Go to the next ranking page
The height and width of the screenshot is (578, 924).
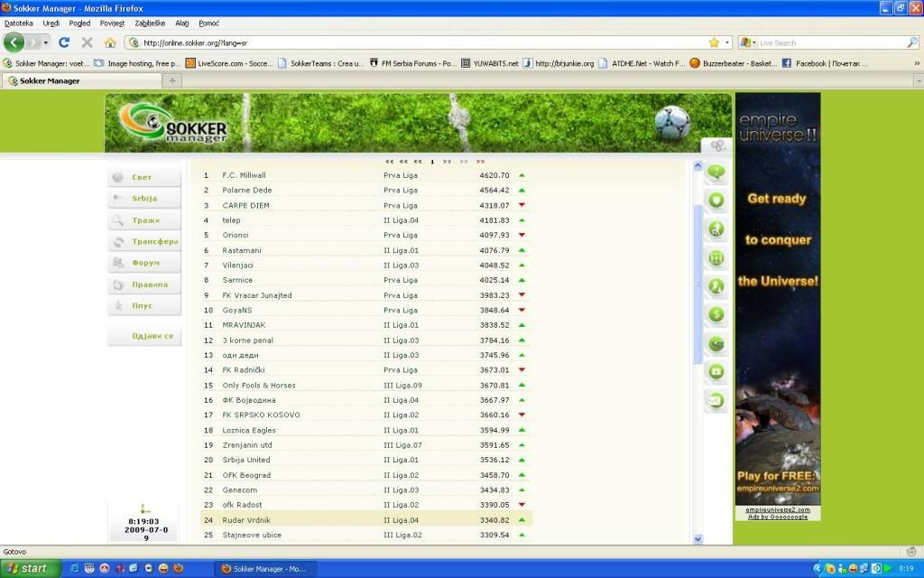448,161
